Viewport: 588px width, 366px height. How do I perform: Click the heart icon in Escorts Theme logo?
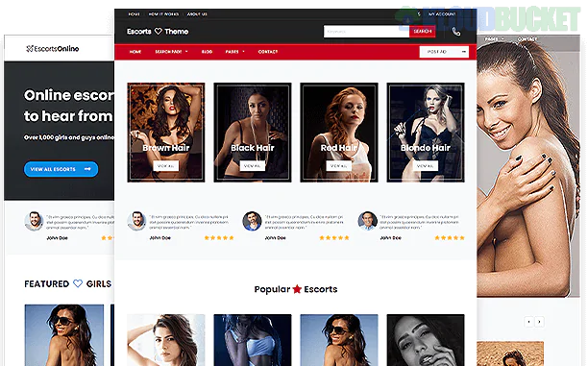click(159, 31)
